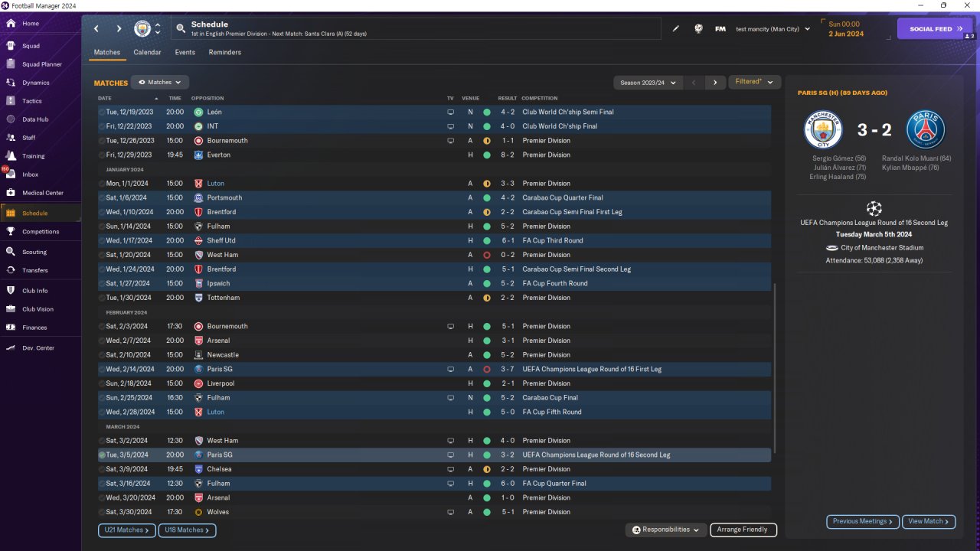Open the help question-mark ball icon
The width and height of the screenshot is (980, 551).
point(698,29)
